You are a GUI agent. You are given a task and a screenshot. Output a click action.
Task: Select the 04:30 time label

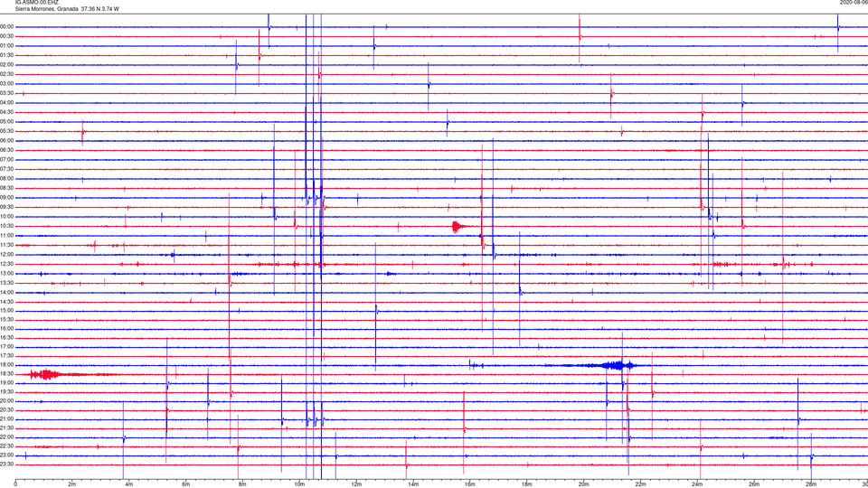(x=7, y=112)
